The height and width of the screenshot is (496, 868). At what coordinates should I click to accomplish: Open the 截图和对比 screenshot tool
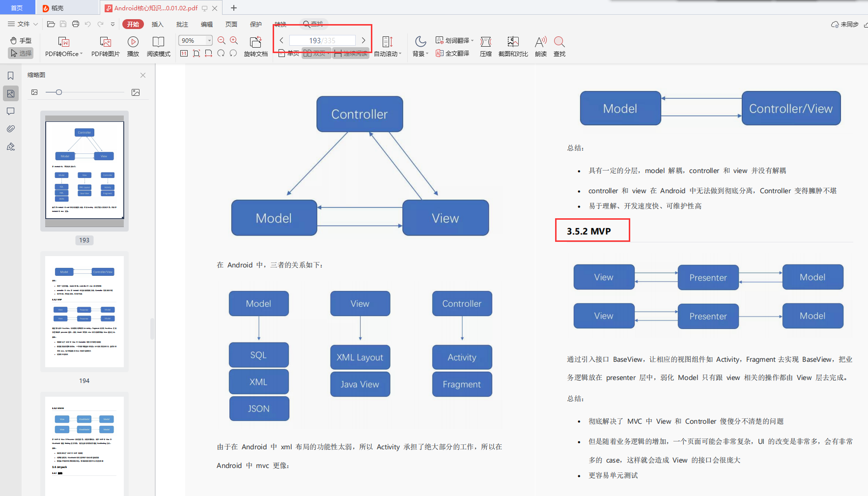click(513, 42)
